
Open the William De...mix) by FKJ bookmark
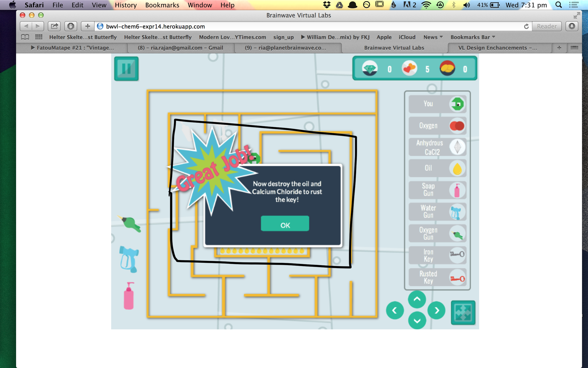tap(335, 37)
